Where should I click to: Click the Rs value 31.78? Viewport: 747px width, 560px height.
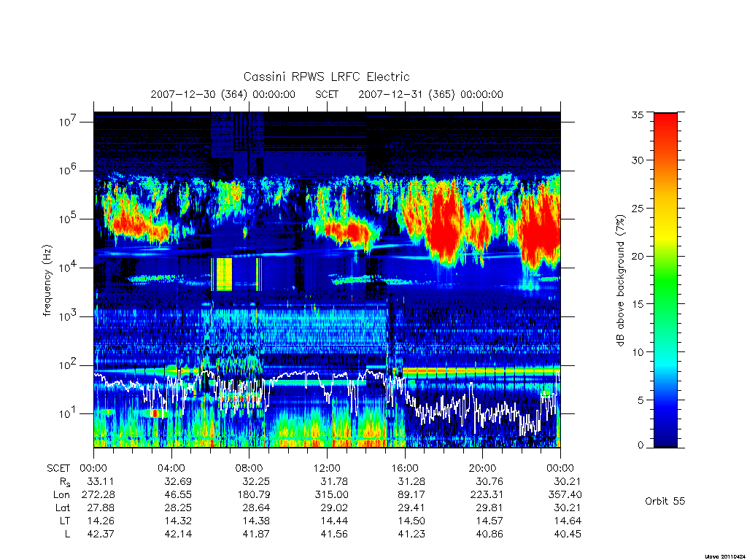(334, 481)
